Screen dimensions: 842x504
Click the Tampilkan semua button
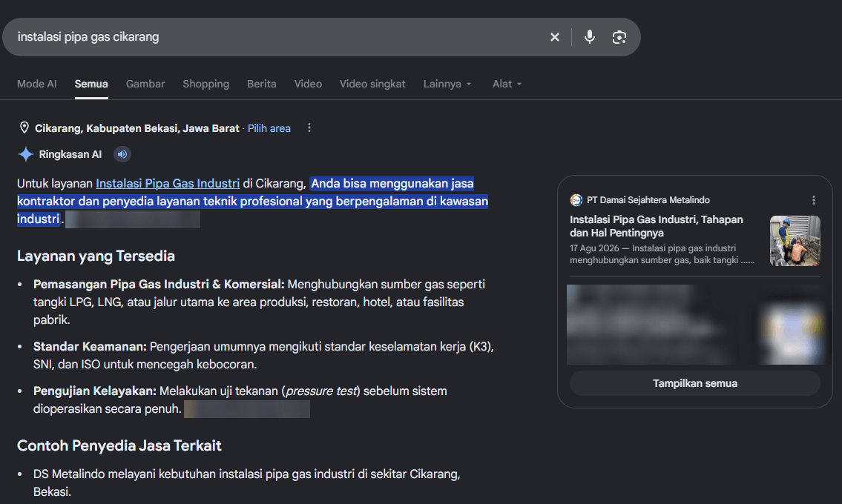coord(695,383)
